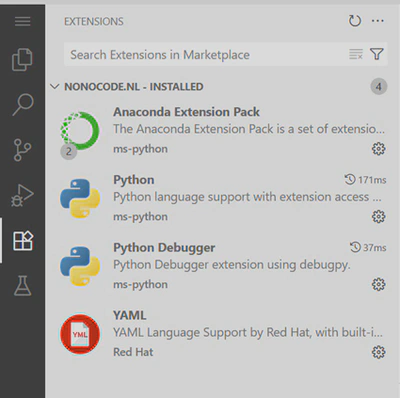Open the Source Control view
This screenshot has height=398, width=400.
pyautogui.click(x=22, y=150)
